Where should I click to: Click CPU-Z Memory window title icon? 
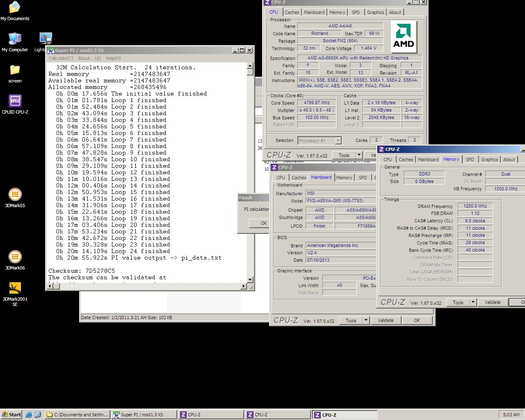coord(381,149)
